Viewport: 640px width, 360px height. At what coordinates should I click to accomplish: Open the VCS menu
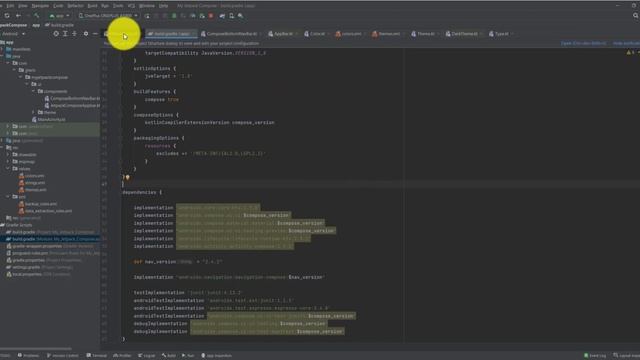tap(131, 6)
